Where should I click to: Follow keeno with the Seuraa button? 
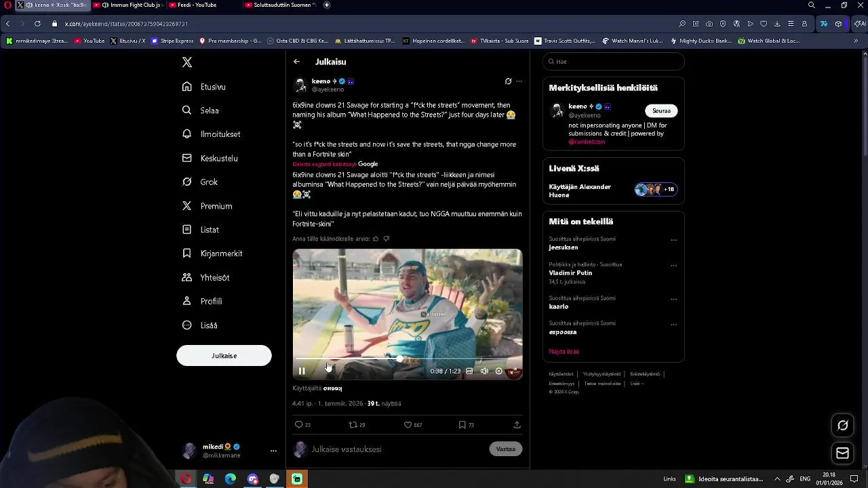coord(661,110)
